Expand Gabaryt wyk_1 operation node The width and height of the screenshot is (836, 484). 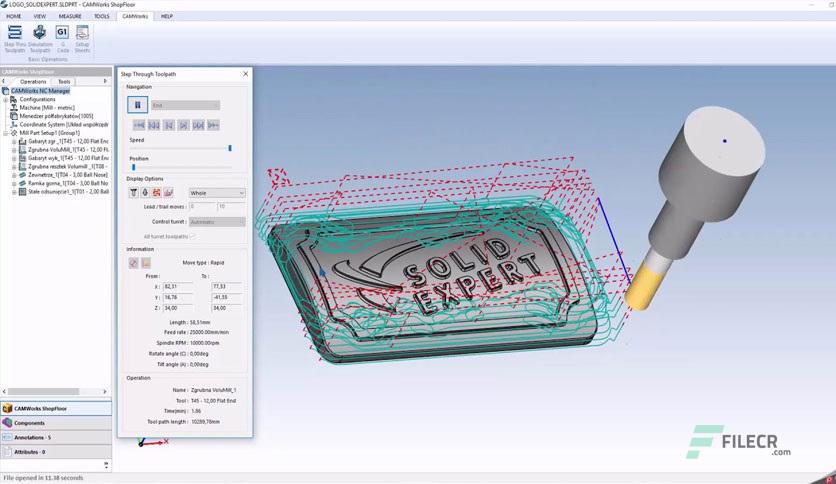pos(14,158)
